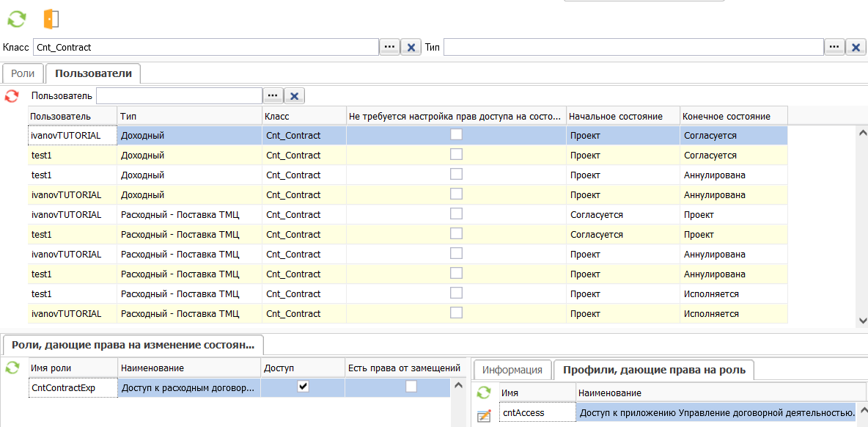This screenshot has height=427, width=868.
Task: Open Класс selection with ellipsis button
Action: click(389, 47)
